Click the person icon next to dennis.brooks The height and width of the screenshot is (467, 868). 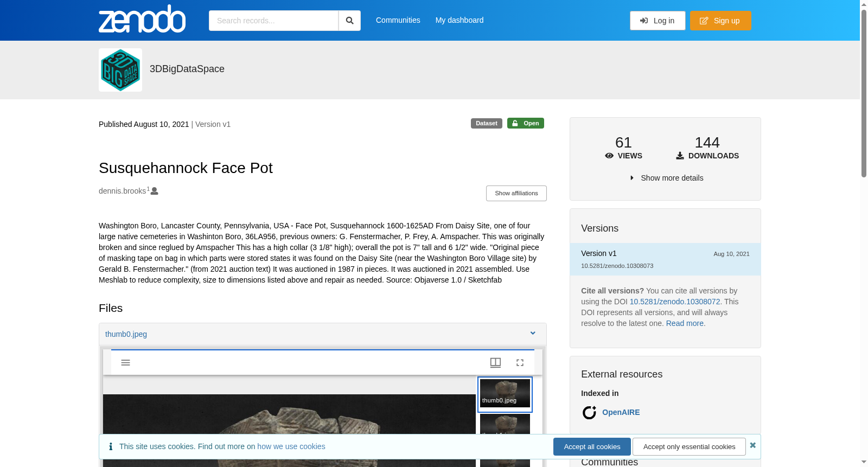155,191
